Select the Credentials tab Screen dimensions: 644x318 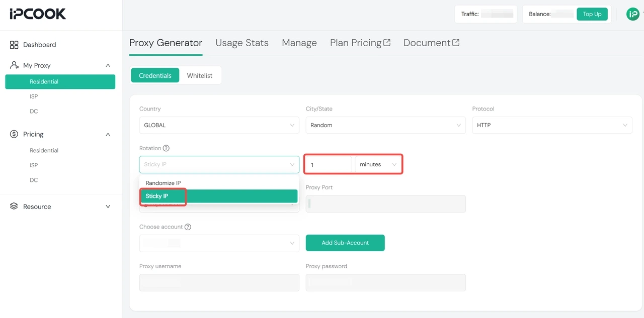pyautogui.click(x=155, y=75)
